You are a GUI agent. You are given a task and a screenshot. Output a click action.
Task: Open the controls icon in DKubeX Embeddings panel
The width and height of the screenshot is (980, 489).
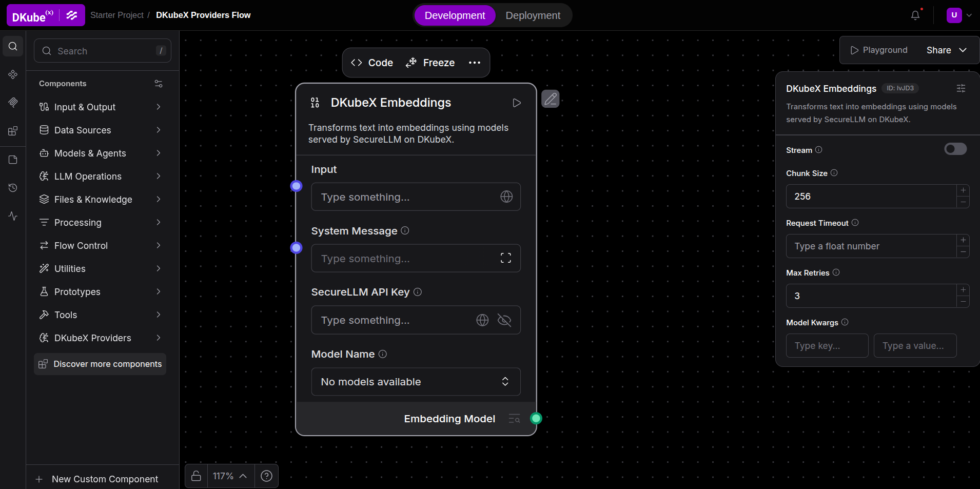(x=961, y=88)
